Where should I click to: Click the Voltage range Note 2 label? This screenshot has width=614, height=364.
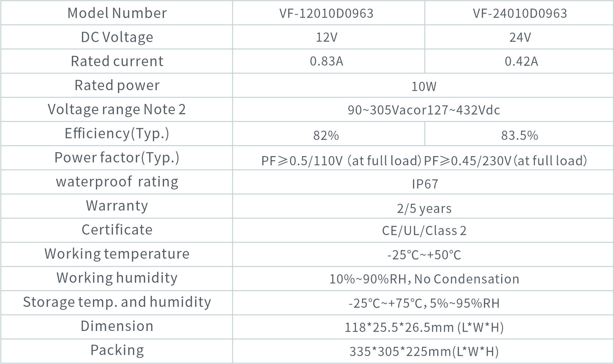[x=117, y=109]
